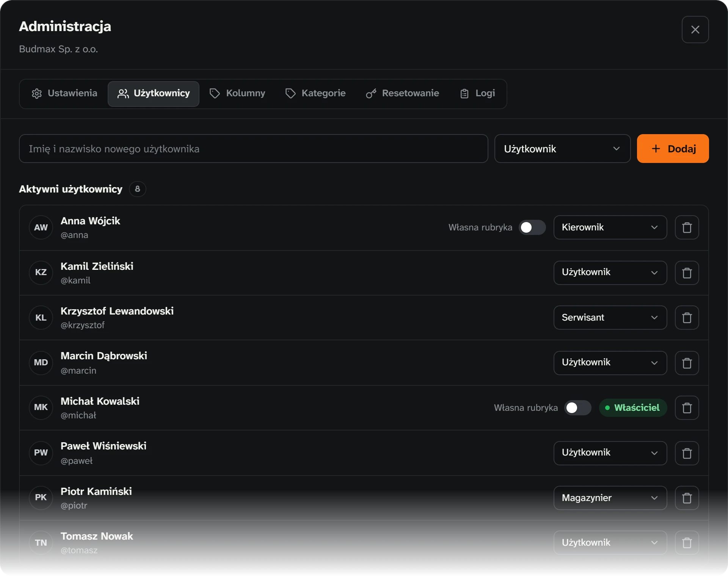The image size is (728, 576).
Task: Click MK avatar of Michał Kowalski
Action: click(x=41, y=407)
